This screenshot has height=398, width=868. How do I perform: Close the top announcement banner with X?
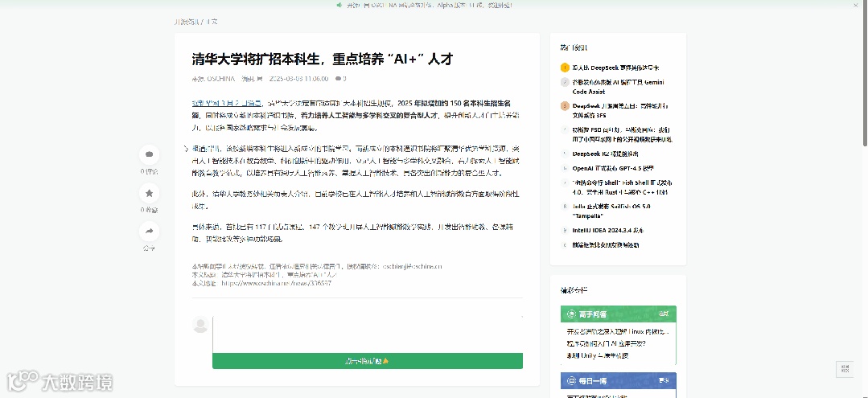pos(856,5)
